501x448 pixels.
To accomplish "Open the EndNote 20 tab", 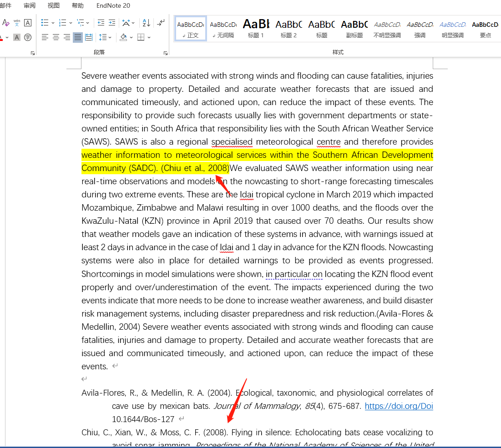I will [113, 5].
